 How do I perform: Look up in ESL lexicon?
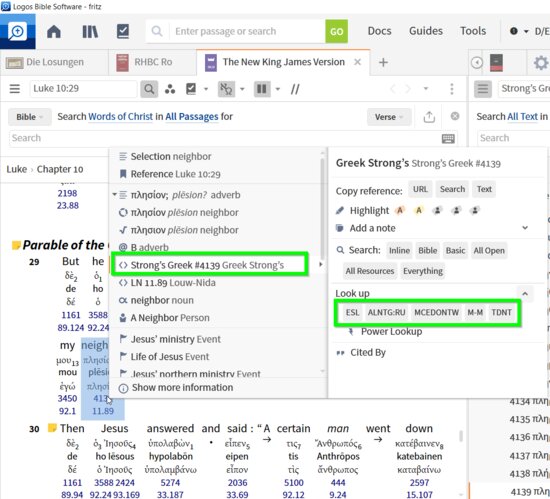[352, 312]
